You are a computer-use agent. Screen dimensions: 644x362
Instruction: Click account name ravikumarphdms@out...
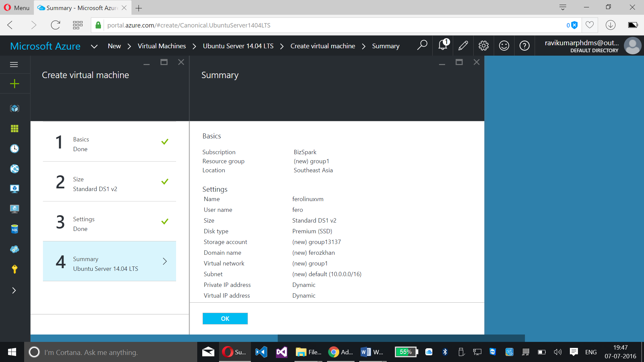(582, 43)
